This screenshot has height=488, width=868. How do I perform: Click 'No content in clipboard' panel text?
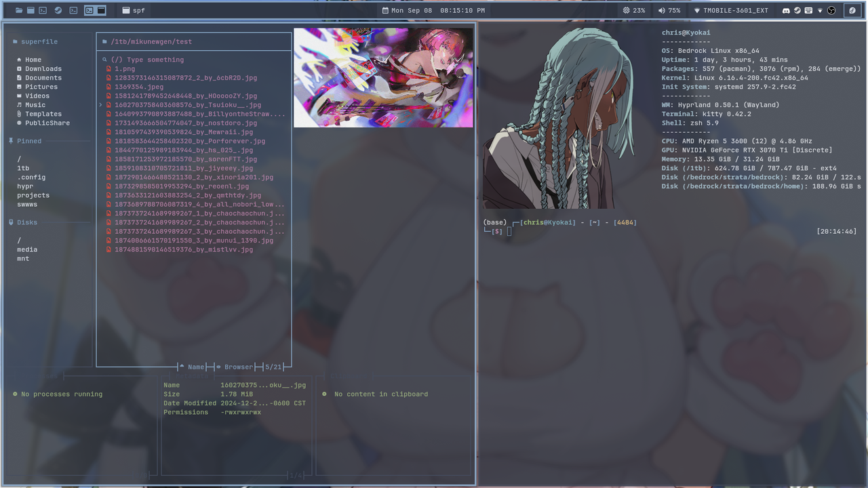[x=375, y=394]
